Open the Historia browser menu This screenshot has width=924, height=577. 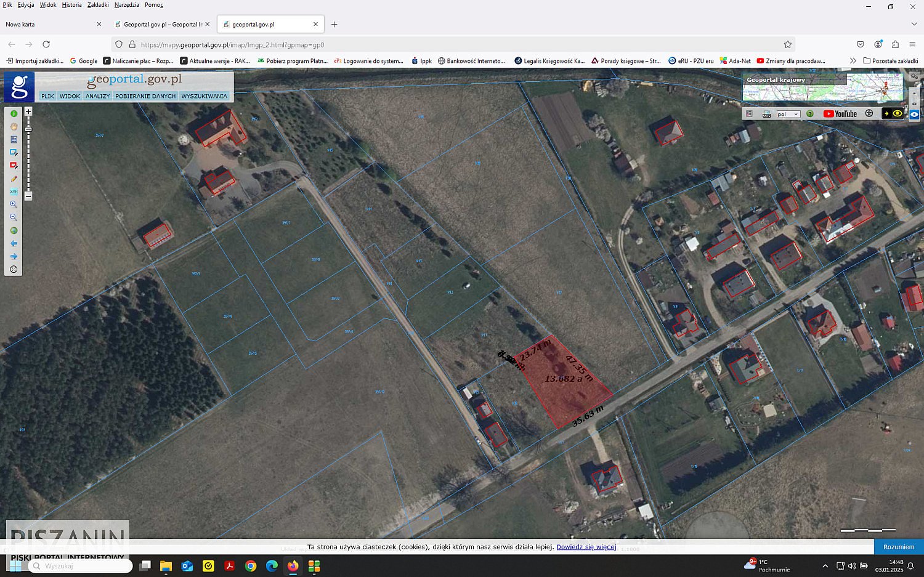[x=71, y=5]
